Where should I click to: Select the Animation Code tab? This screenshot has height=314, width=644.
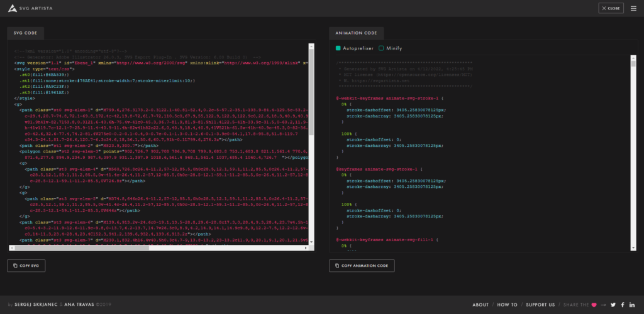click(x=356, y=32)
